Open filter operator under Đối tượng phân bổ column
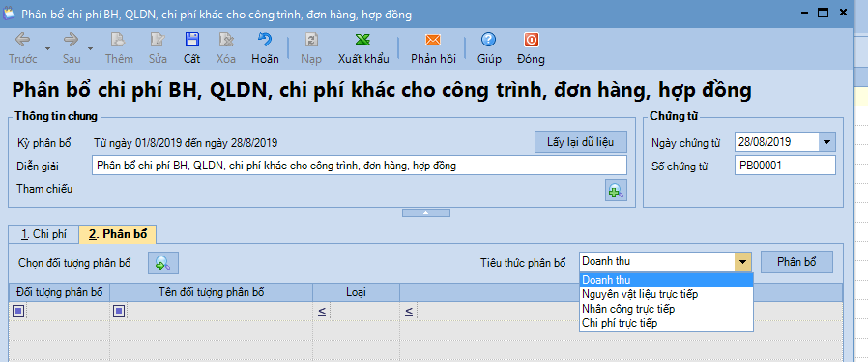Viewport: 868px width, 362px height. [x=18, y=311]
